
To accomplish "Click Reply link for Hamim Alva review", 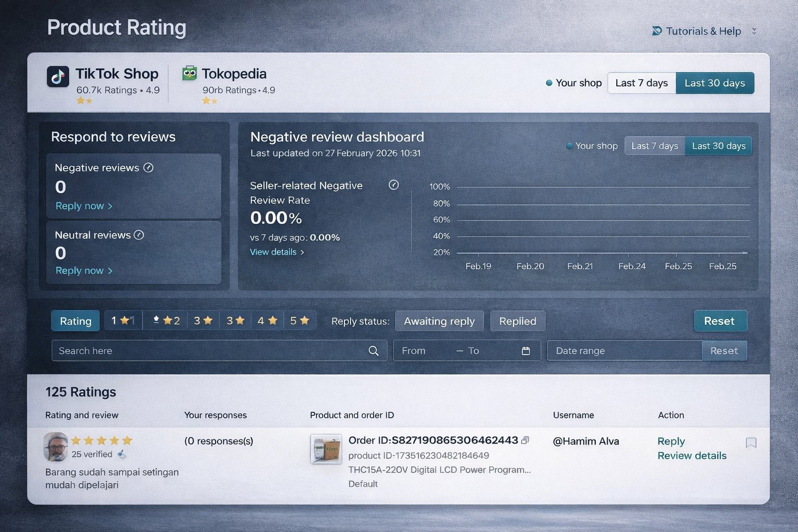I will (x=671, y=441).
